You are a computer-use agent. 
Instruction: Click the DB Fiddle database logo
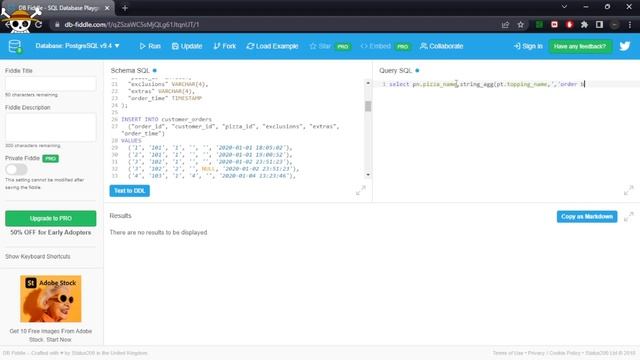point(15,46)
